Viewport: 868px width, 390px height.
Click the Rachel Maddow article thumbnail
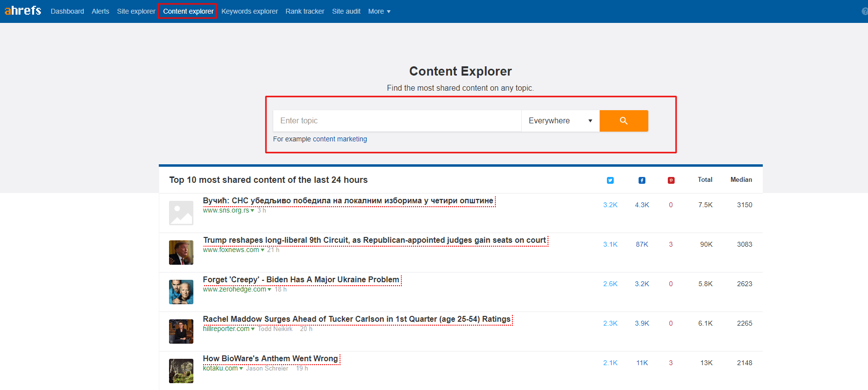[x=181, y=331]
